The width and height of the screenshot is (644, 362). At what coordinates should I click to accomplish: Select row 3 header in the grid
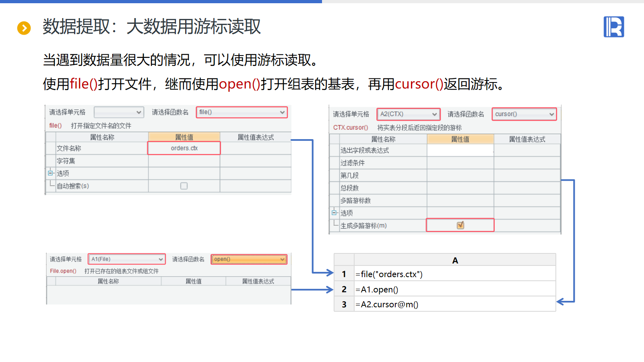[344, 304]
